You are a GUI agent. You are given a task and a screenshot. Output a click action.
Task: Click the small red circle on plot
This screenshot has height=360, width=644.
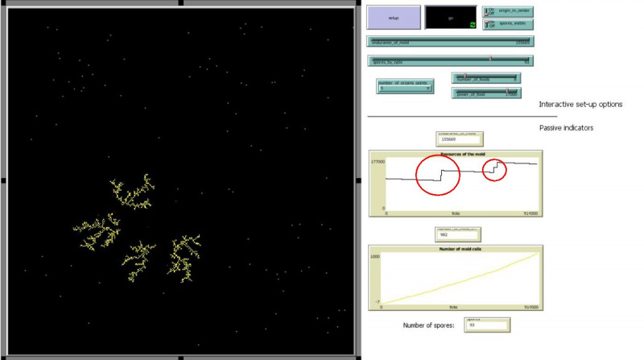pos(494,169)
